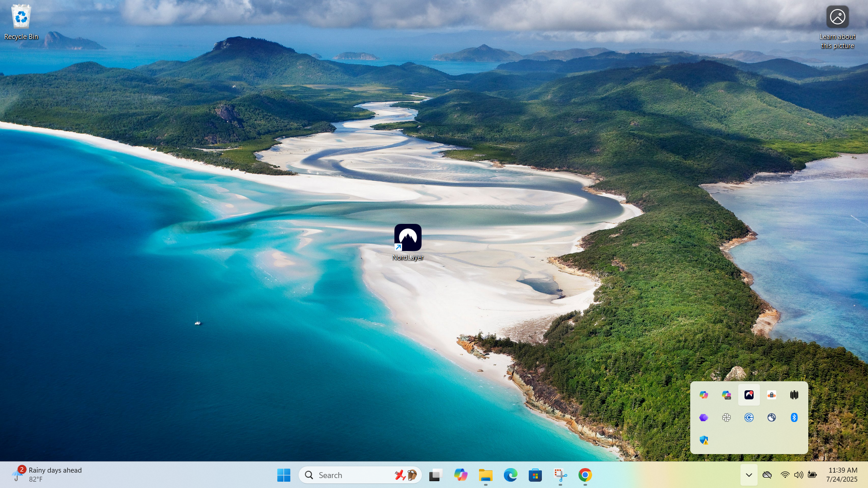868x488 pixels.
Task: Open Microsoft Store from the taskbar
Action: click(x=535, y=475)
